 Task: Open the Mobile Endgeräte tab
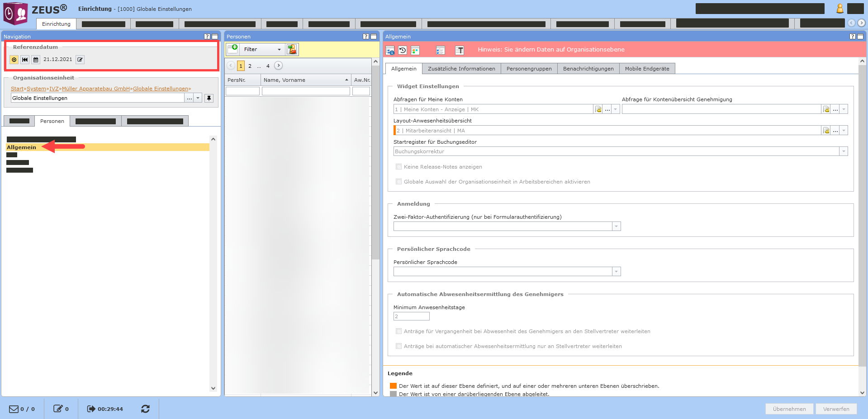pyautogui.click(x=647, y=69)
